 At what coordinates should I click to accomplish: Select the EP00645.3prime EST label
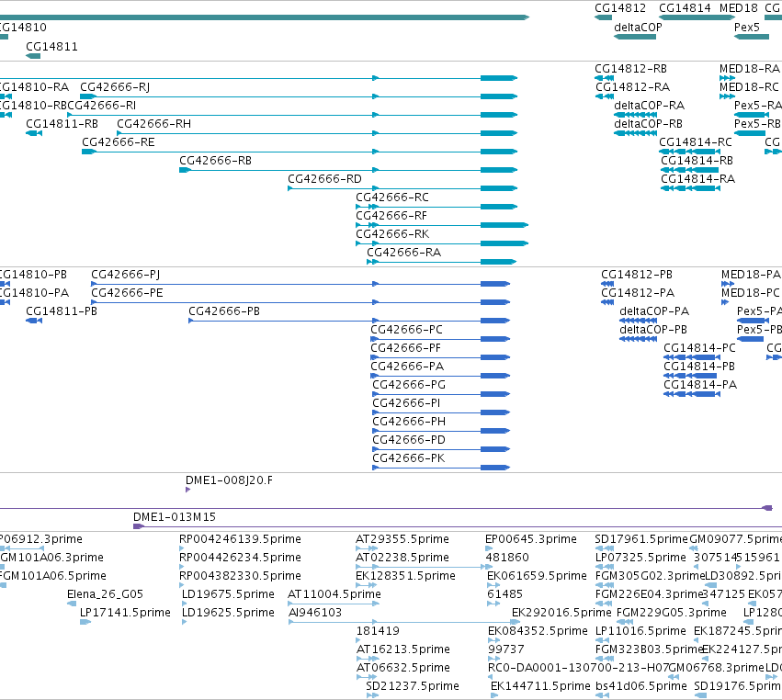(530, 539)
